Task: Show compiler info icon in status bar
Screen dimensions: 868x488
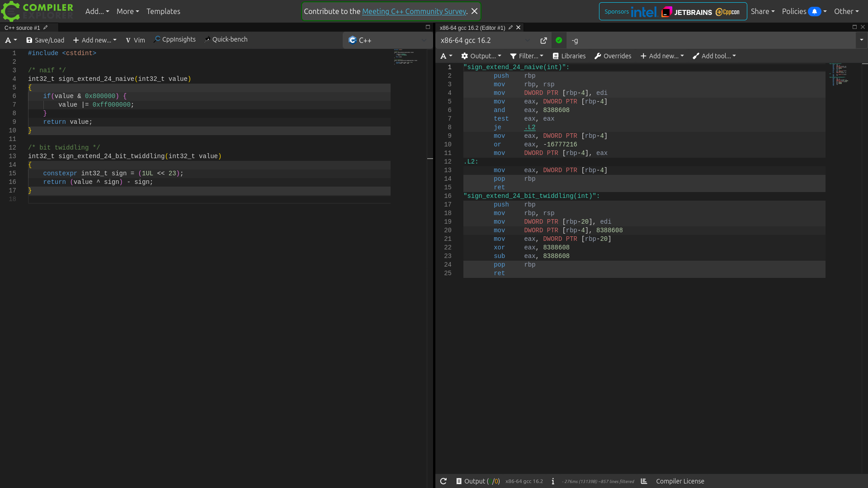Action: click(x=553, y=481)
